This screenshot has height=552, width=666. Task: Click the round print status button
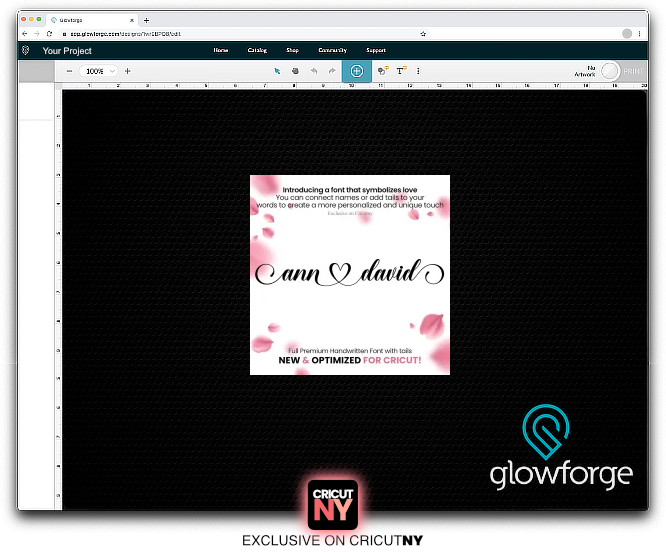click(x=610, y=71)
